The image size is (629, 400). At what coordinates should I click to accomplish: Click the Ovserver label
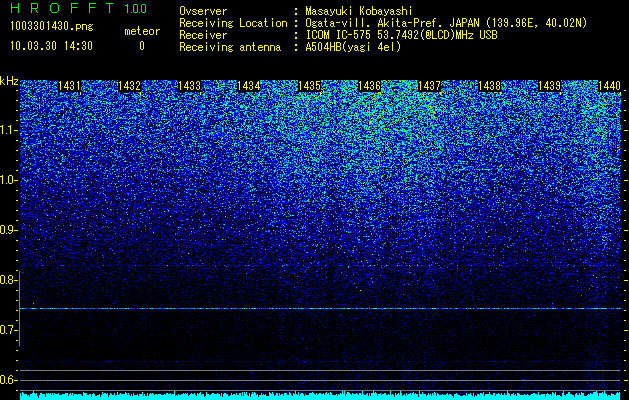point(203,11)
